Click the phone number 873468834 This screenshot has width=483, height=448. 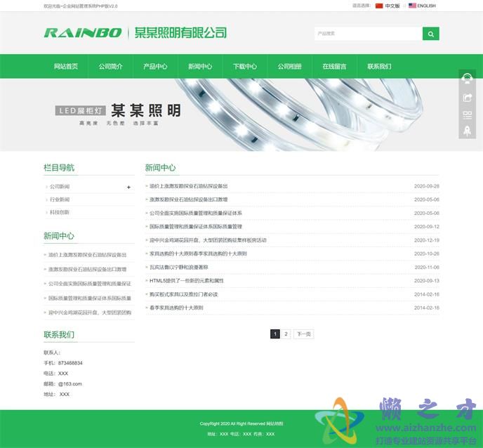(x=70, y=363)
